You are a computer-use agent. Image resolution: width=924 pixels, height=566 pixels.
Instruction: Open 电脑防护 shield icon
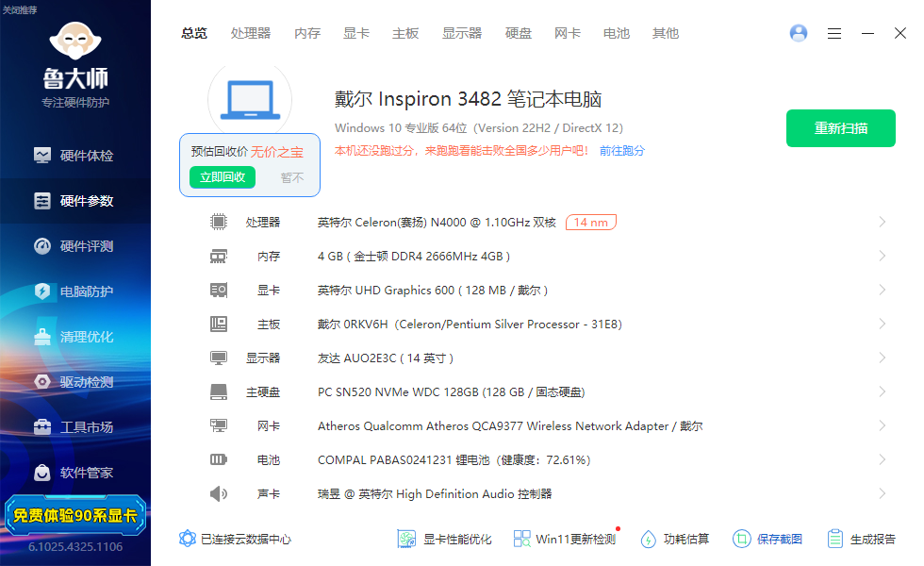[42, 291]
